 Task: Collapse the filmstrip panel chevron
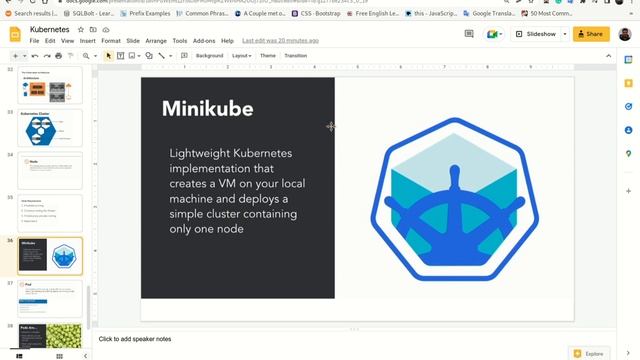tap(85, 356)
